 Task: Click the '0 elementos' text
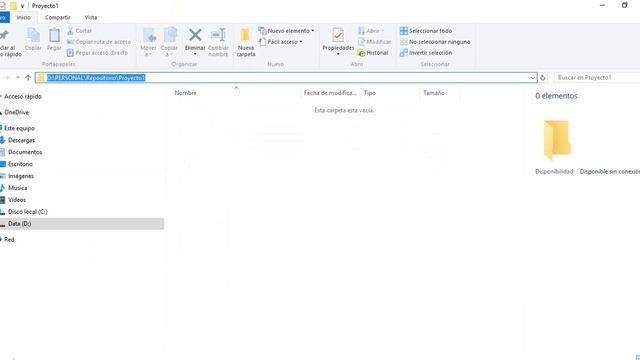(556, 96)
